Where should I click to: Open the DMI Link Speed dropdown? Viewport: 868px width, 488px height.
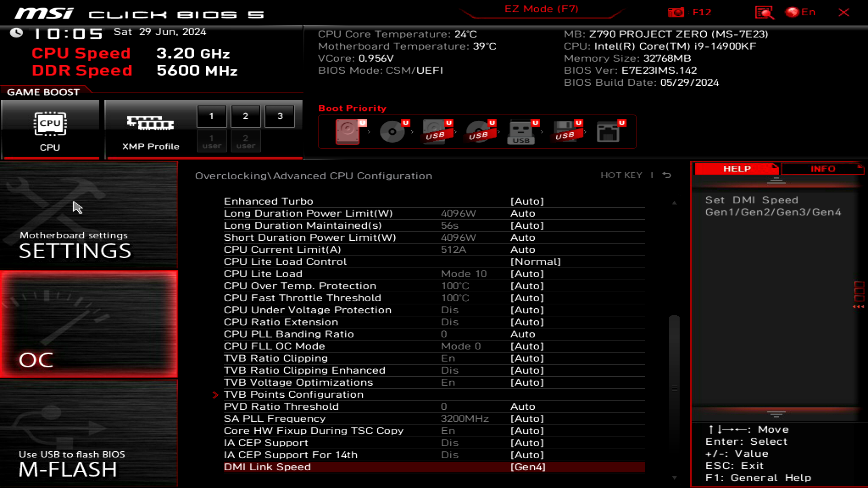pos(528,467)
